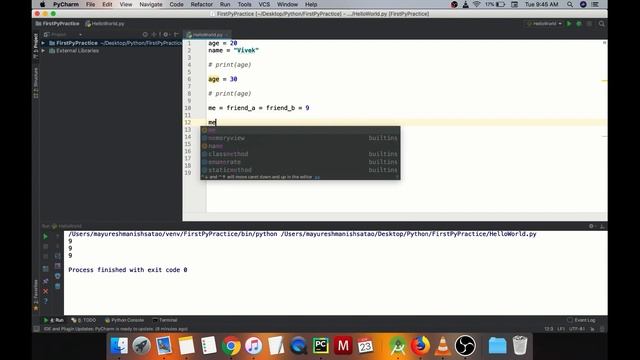Open Trash in the dock

tap(520, 346)
